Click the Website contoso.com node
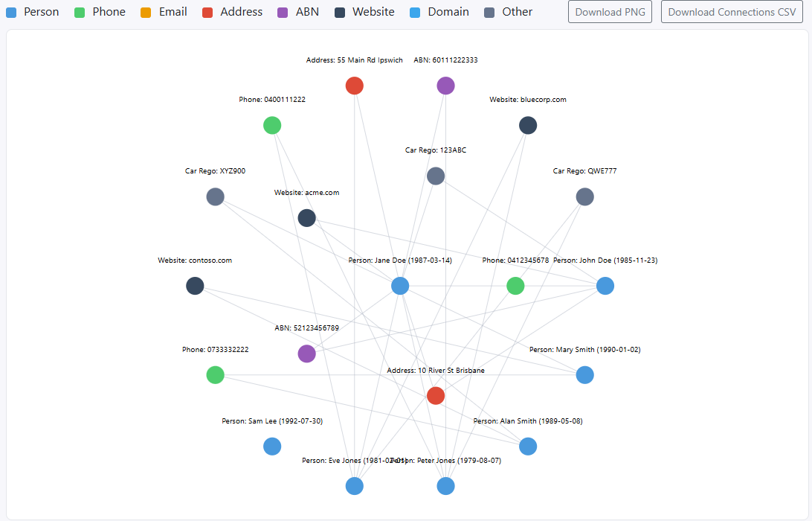 (195, 286)
